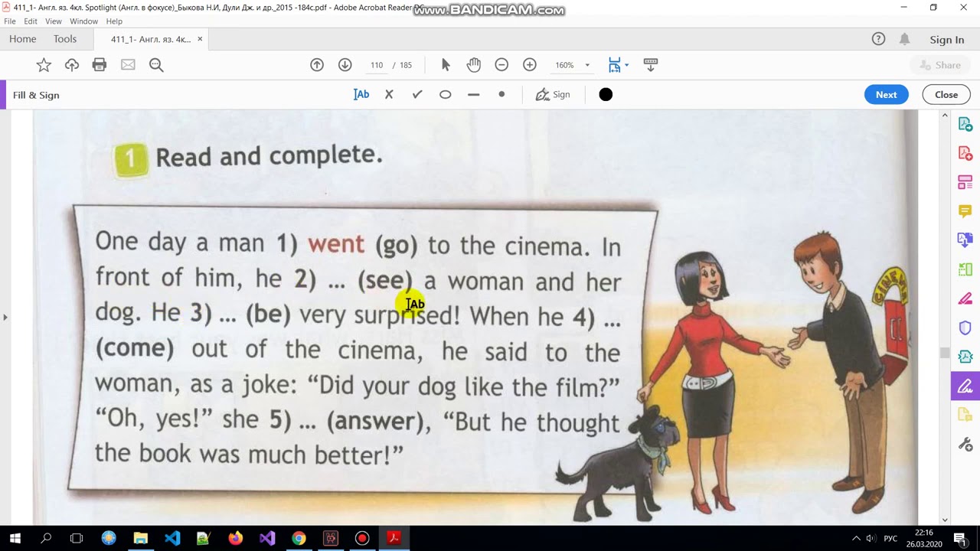Open the Organize Pages side tool
Viewport: 980px width, 551px height.
[965, 183]
